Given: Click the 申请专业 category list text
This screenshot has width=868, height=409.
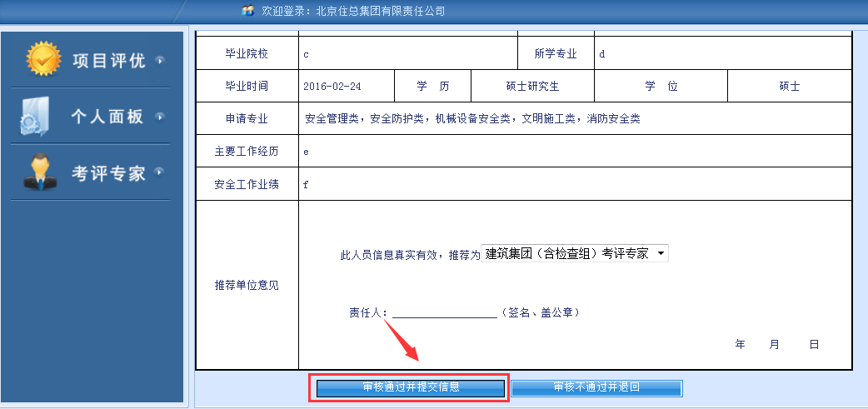Looking at the screenshot, I should (x=472, y=119).
